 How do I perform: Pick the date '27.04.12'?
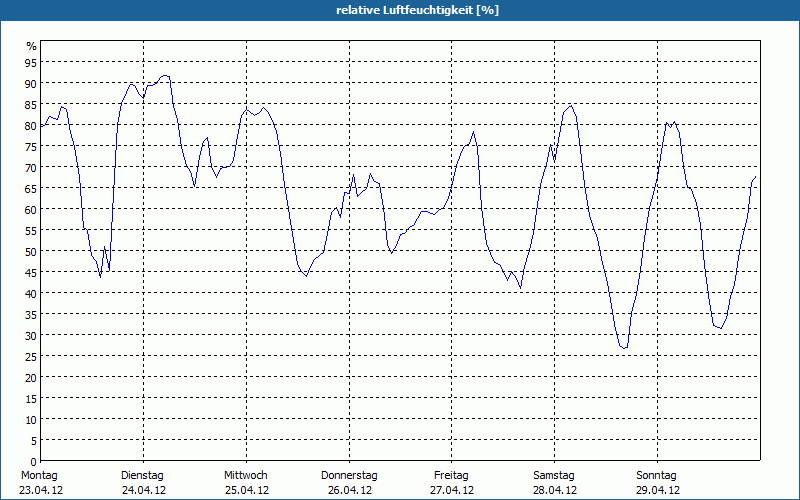coord(452,490)
